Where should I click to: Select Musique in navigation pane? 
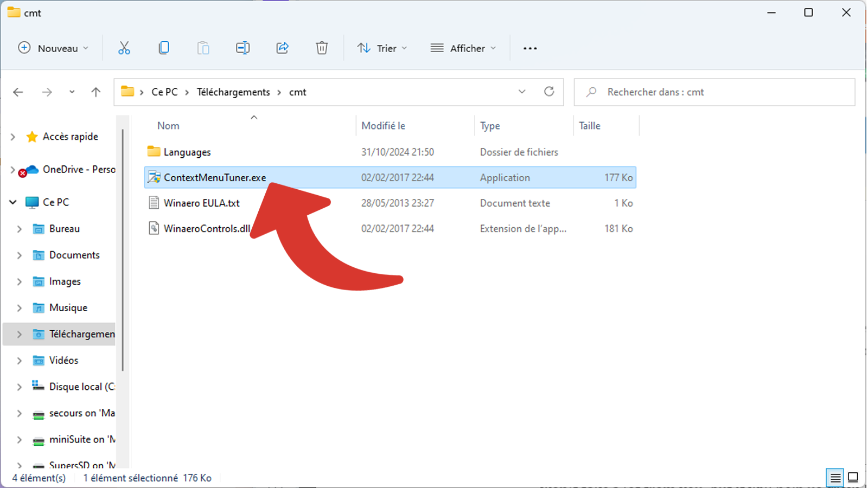pos(68,307)
